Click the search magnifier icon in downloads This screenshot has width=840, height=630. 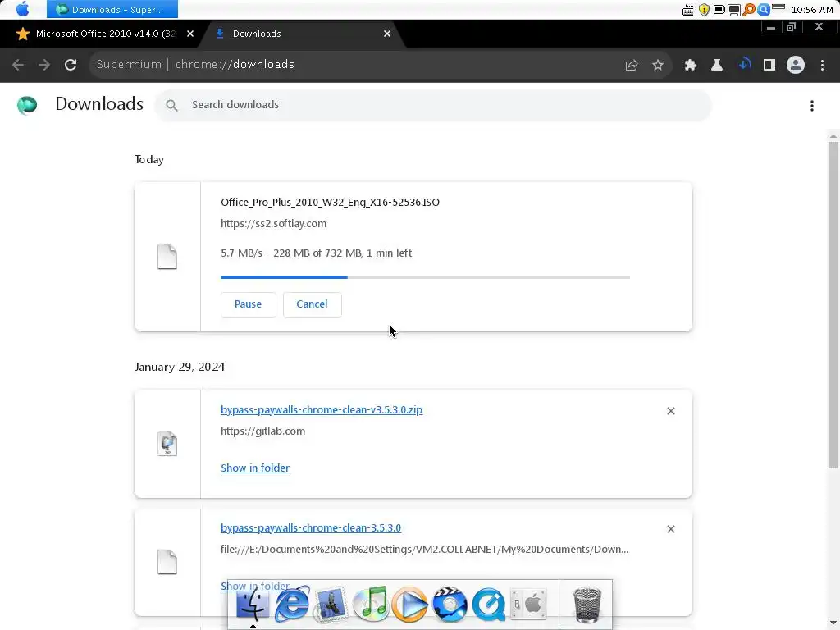tap(171, 106)
